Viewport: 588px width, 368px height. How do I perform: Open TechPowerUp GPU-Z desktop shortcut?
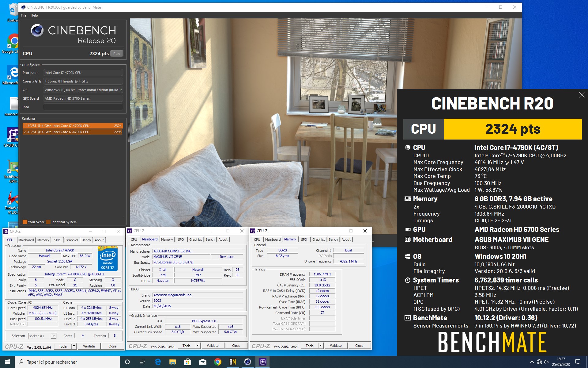(13, 171)
